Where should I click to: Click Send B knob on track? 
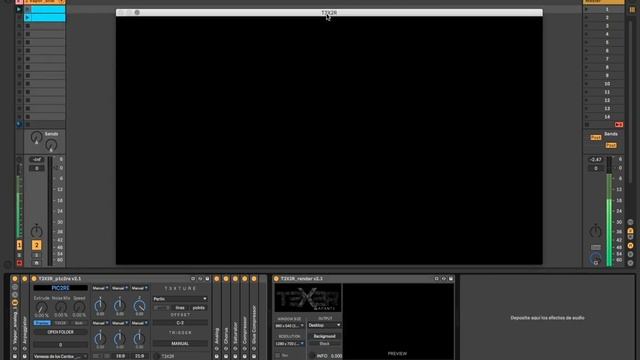point(51,145)
